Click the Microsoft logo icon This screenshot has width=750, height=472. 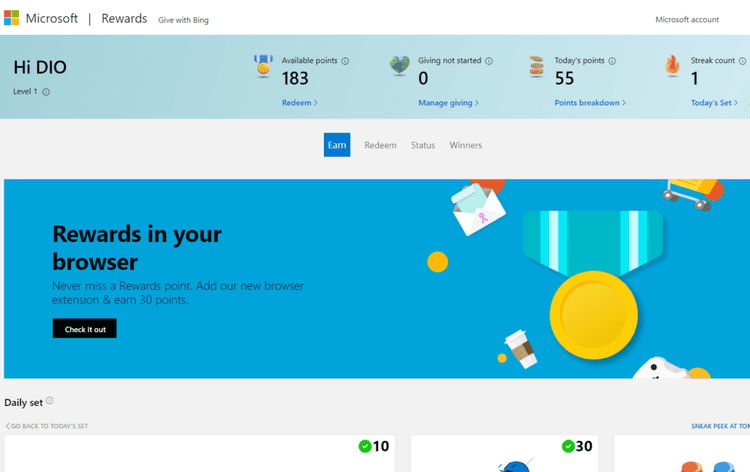[11, 19]
